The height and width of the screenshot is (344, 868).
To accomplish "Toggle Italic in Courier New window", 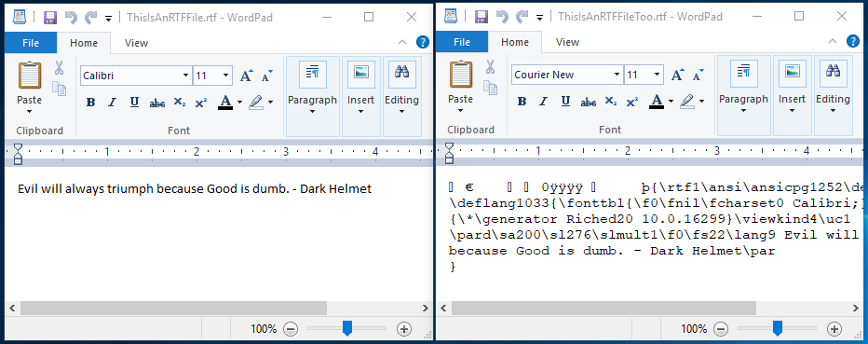I will point(544,102).
